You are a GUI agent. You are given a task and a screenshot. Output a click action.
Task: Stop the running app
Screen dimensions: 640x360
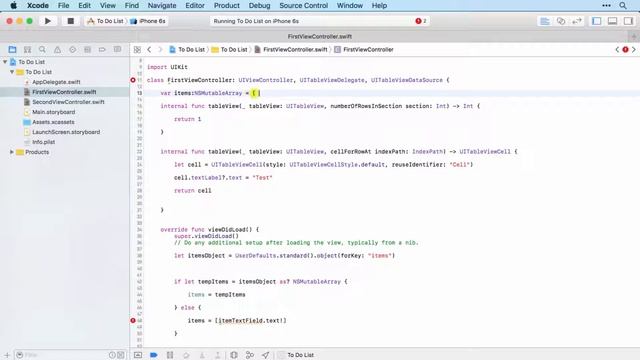point(71,21)
